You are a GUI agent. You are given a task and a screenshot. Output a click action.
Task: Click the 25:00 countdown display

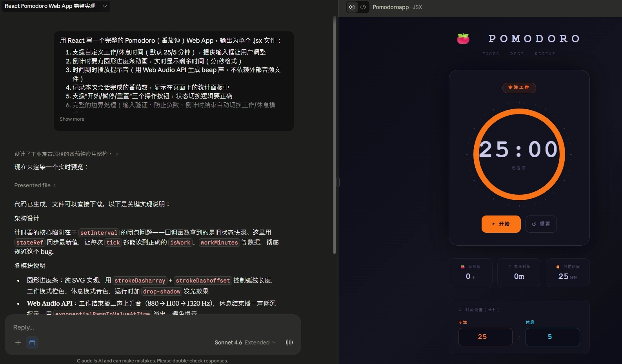(519, 149)
